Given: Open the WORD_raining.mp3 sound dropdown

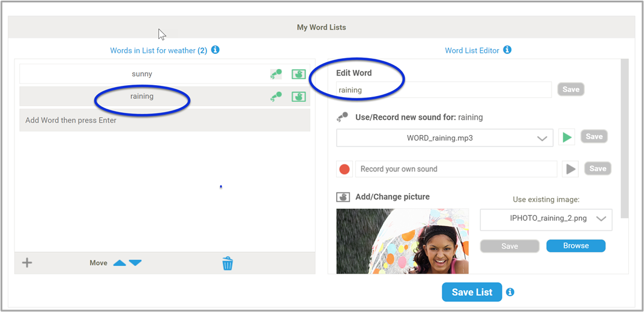Looking at the screenshot, I should (x=445, y=138).
